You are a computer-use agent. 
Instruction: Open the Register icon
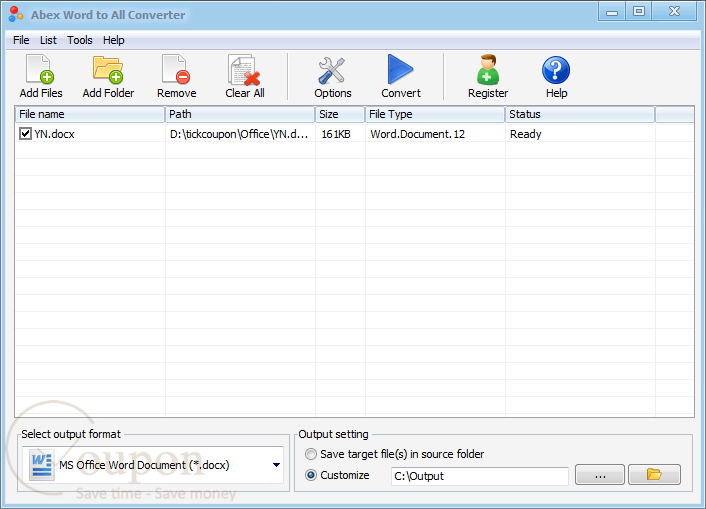point(488,70)
